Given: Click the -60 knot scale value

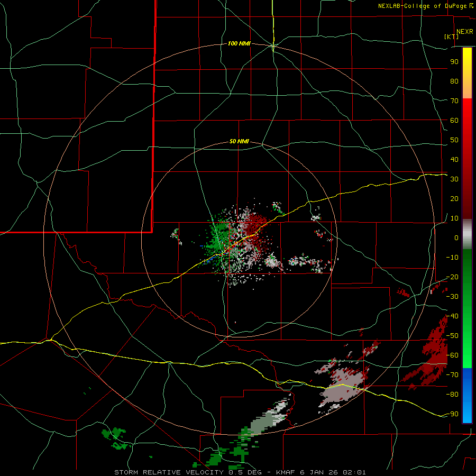Looking at the screenshot, I should pos(453,355).
